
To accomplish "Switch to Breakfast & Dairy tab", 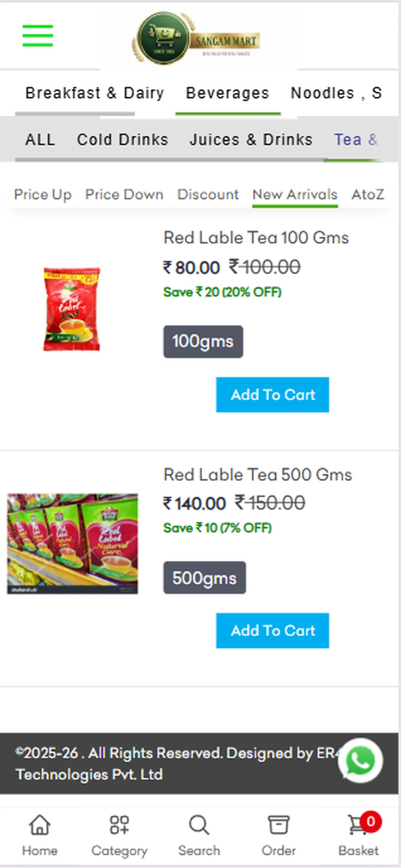I will (x=95, y=93).
